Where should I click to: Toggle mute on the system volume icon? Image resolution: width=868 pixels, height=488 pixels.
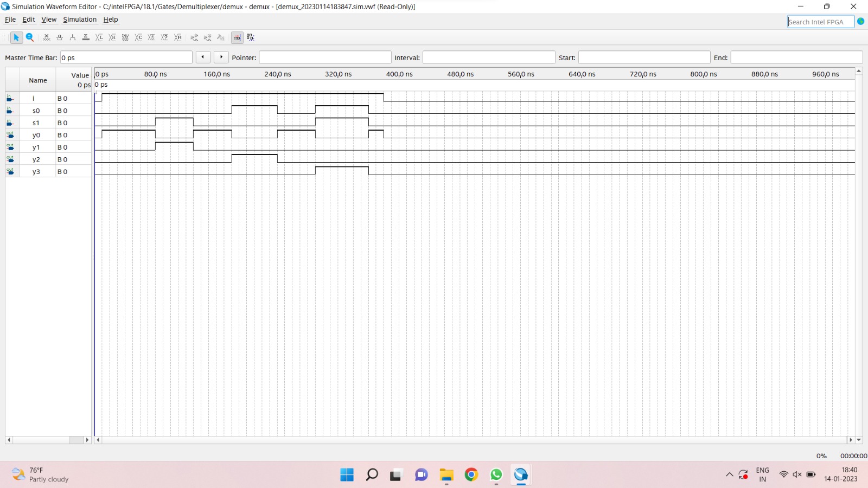[796, 474]
